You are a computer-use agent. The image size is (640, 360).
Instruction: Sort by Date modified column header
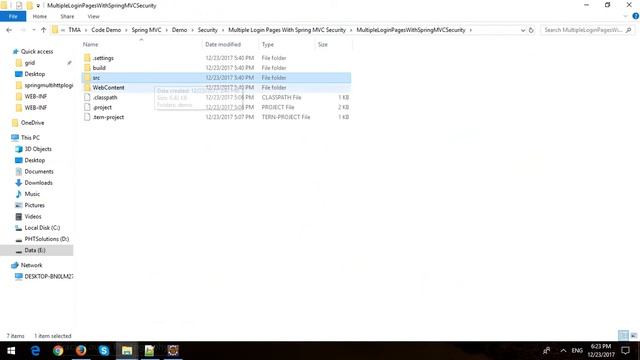pyautogui.click(x=223, y=44)
